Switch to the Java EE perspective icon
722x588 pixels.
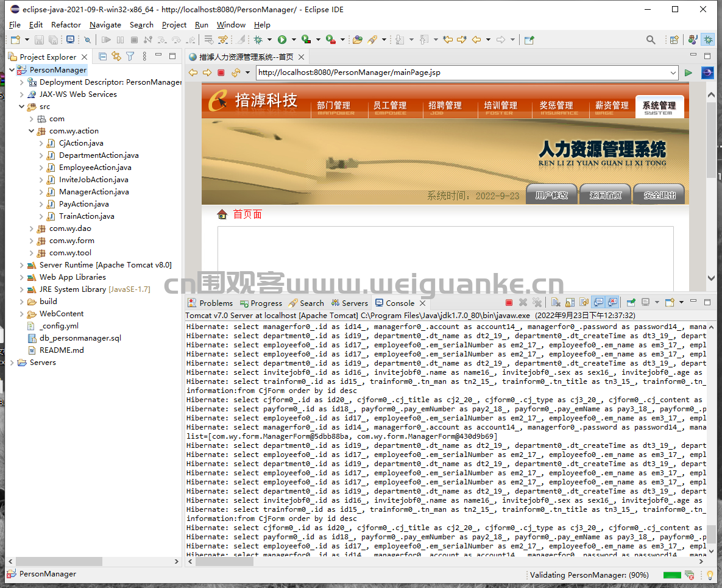point(693,40)
